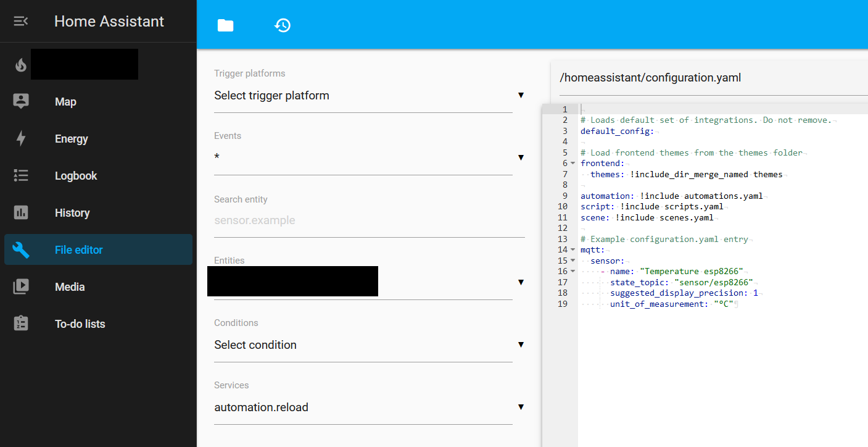Select File editor in sidebar
This screenshot has width=868, height=447.
click(99, 250)
